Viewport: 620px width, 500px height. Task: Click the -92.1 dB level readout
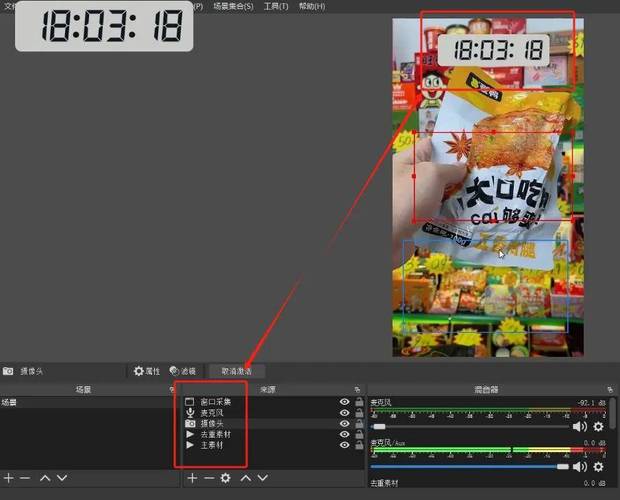point(592,403)
